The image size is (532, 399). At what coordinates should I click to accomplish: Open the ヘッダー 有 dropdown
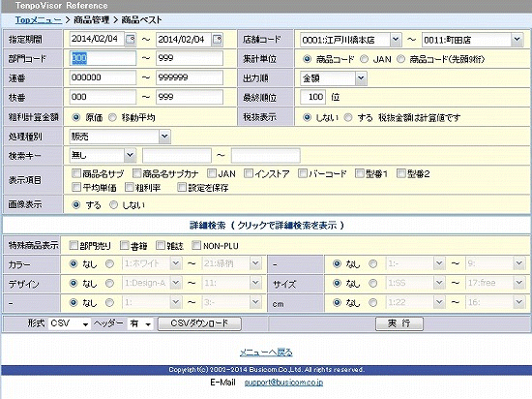[140, 323]
